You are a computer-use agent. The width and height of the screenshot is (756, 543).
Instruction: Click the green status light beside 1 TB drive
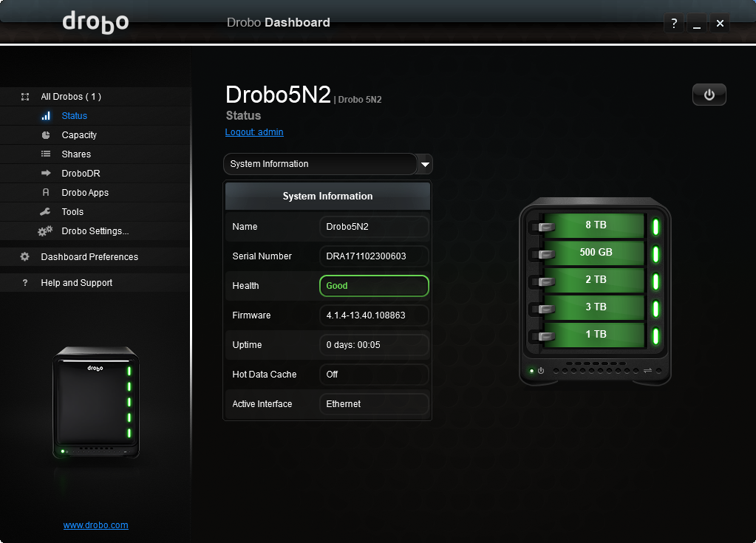(x=655, y=336)
